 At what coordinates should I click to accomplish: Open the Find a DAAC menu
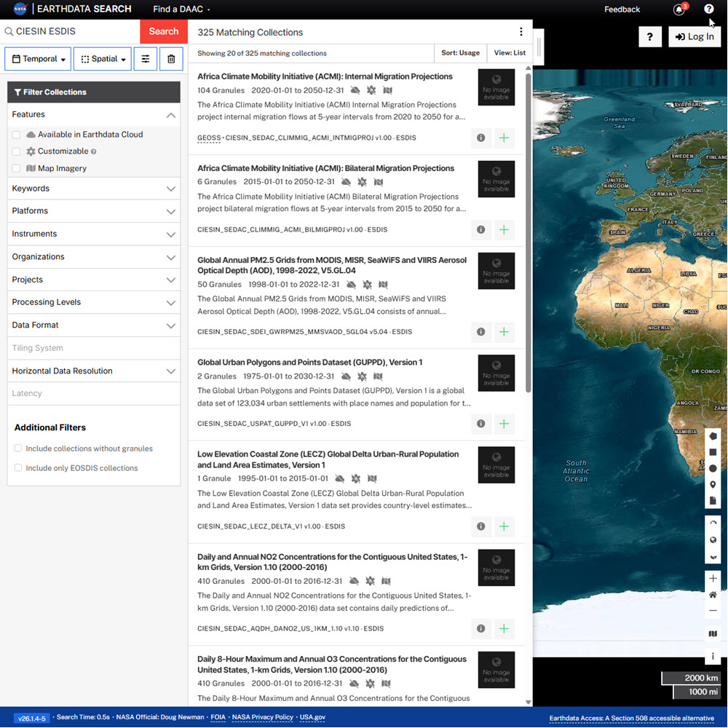(x=181, y=9)
